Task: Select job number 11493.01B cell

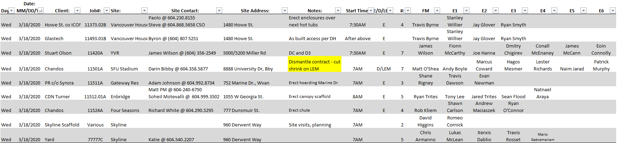Action: point(95,39)
